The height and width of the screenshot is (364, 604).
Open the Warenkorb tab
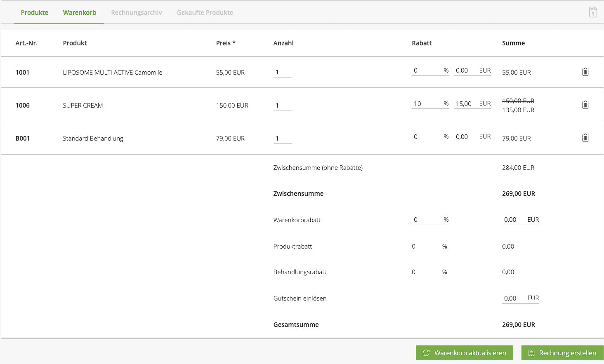[x=80, y=12]
